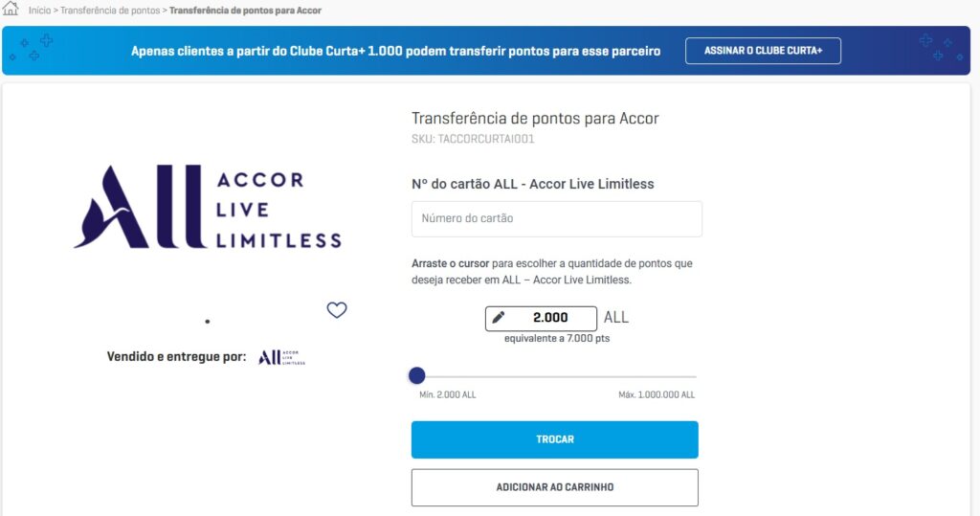
Task: Click the slider track near the maximum end
Action: click(x=684, y=377)
